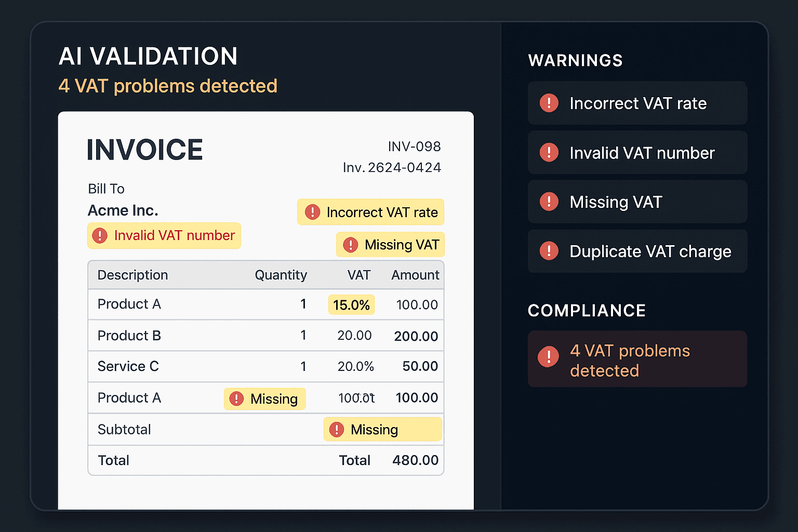Image resolution: width=798 pixels, height=532 pixels.
Task: Select the Missing tag in Product A row
Action: [265, 398]
